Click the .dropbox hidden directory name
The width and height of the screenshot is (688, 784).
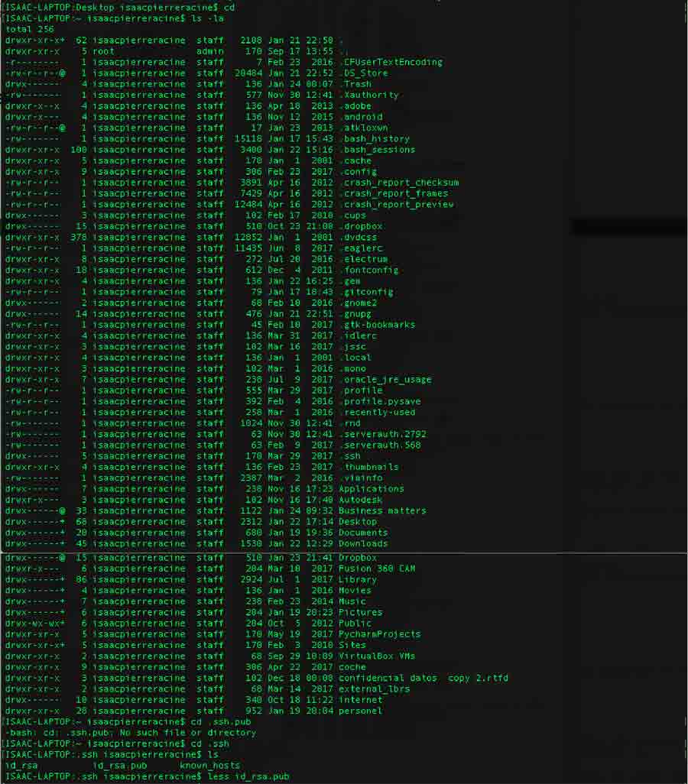click(x=362, y=226)
